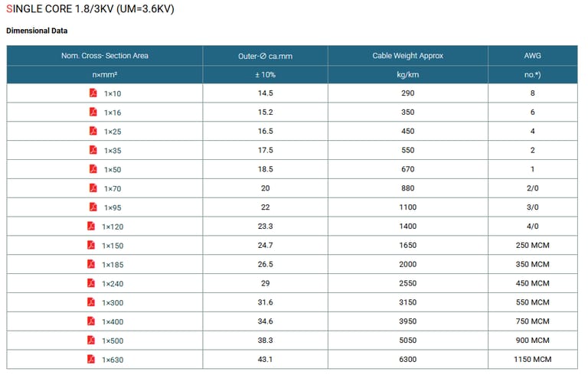
Task: Select the Outer-Ø ca.mm column header
Action: coord(265,56)
